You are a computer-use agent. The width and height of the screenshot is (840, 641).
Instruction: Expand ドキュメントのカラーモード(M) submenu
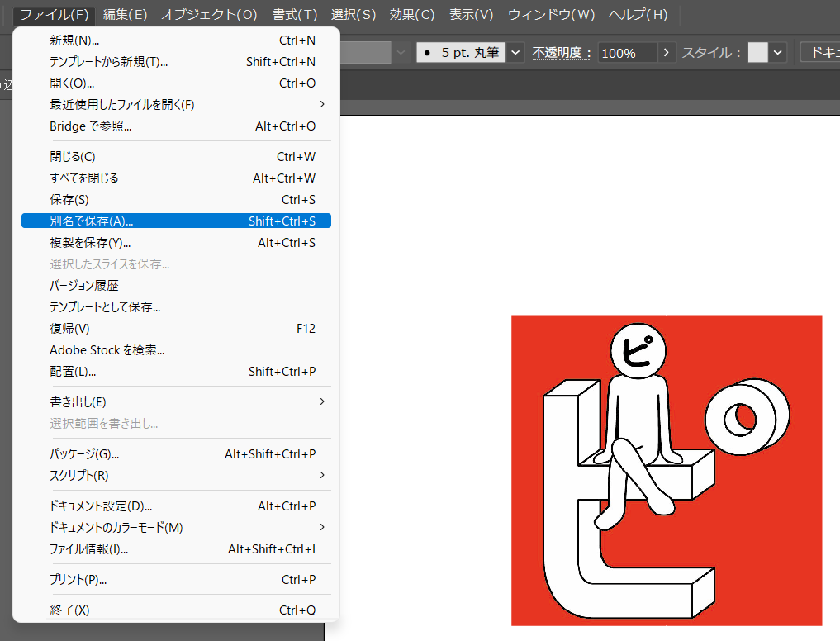point(176,527)
